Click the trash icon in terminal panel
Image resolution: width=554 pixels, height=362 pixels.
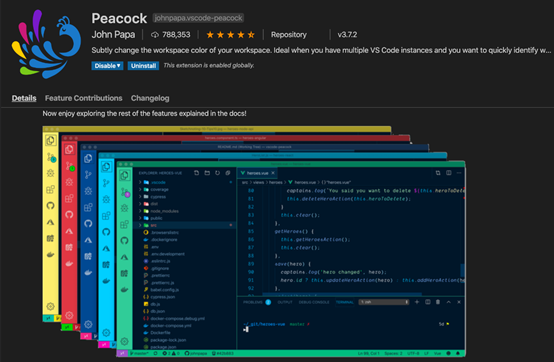point(438,302)
